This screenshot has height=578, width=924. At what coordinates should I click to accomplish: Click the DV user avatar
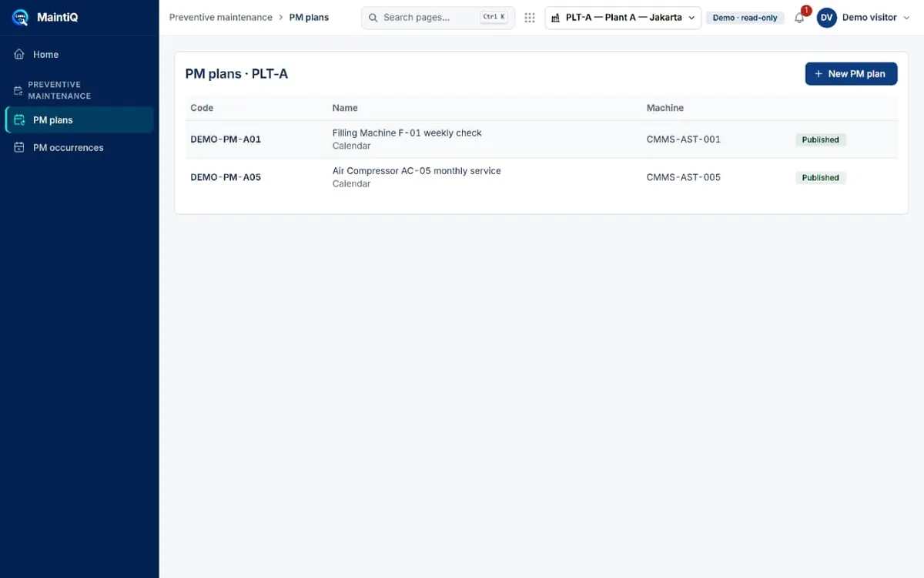click(827, 18)
